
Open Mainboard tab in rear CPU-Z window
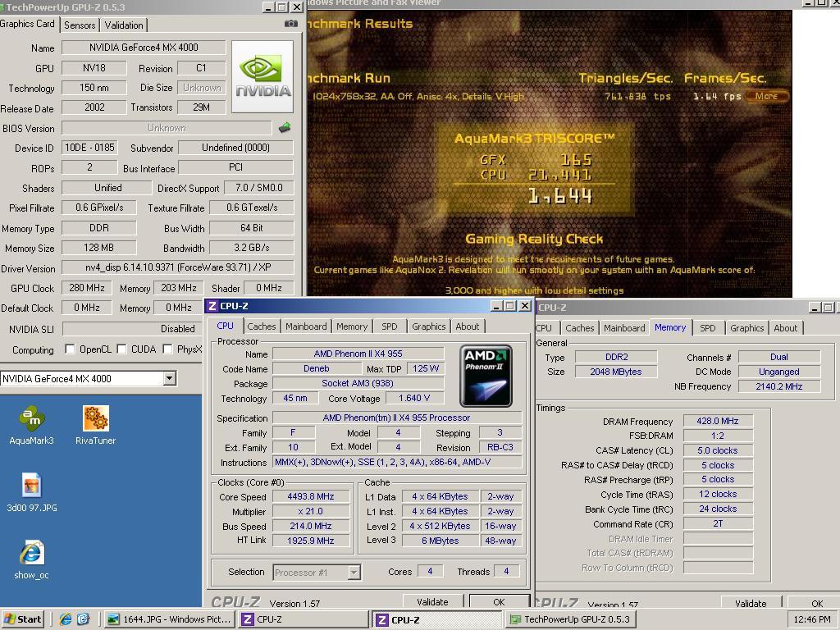[x=624, y=328]
